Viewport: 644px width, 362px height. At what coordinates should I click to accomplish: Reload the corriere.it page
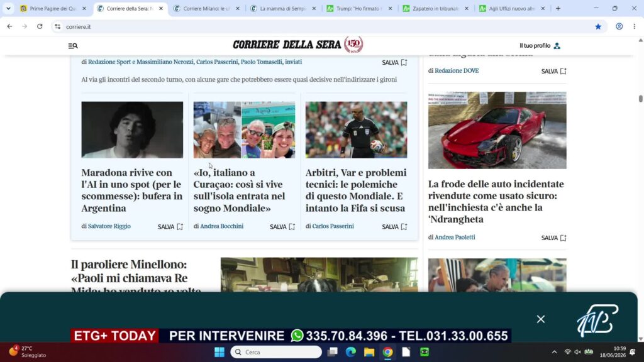[x=40, y=26]
